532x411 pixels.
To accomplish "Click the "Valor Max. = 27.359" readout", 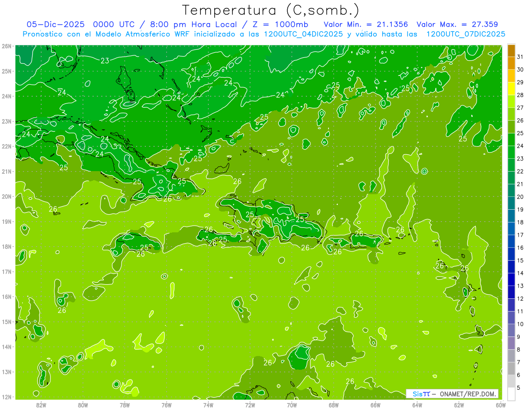I will point(457,24).
